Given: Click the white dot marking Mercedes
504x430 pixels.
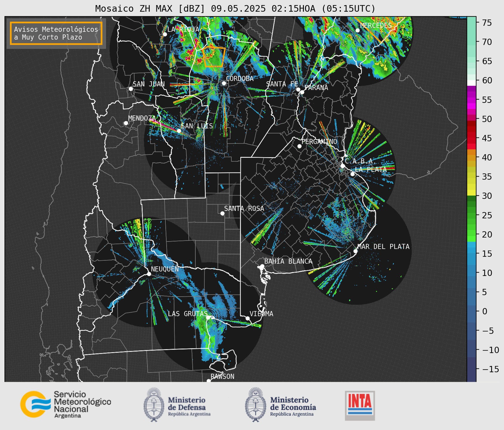Looking at the screenshot, I should click(x=357, y=30).
